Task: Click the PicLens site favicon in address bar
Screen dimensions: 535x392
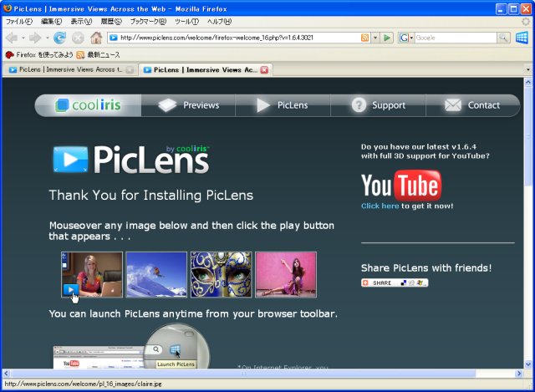Action: click(x=114, y=38)
